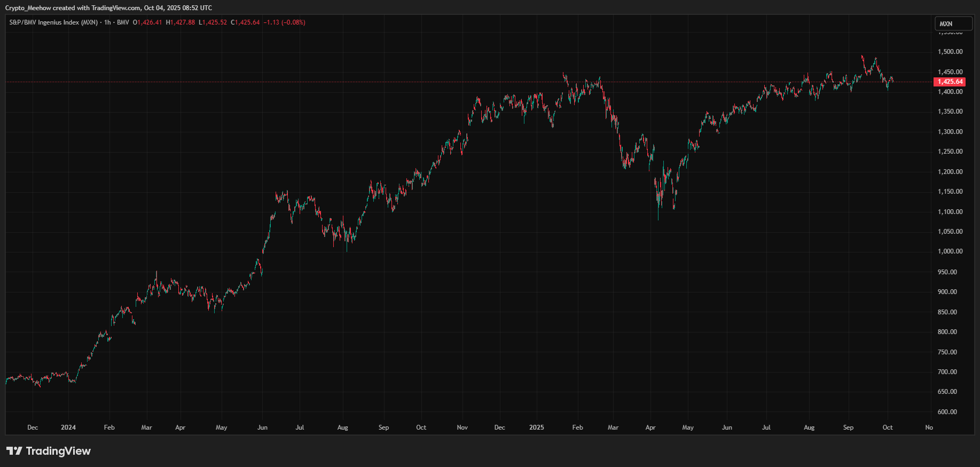Select the S&P/BMV Ingenius Index symbol title
980x467 pixels.
pyautogui.click(x=53, y=22)
